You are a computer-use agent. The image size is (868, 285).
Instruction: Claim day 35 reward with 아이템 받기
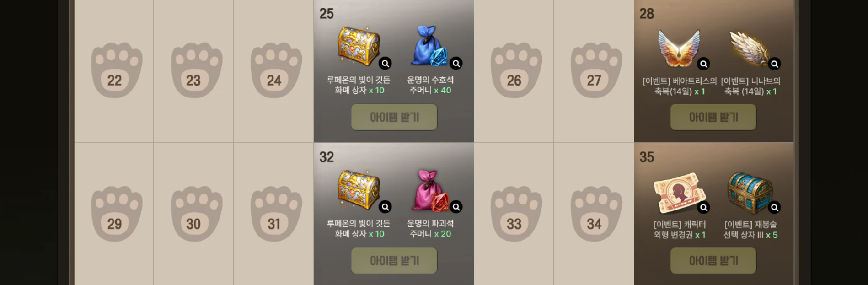tap(713, 261)
